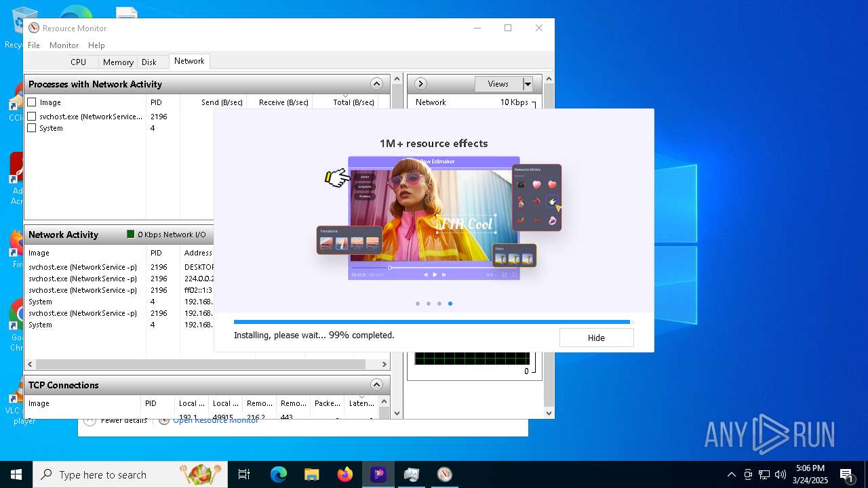The width and height of the screenshot is (868, 488).
Task: Click the Type here to search box
Action: (130, 474)
